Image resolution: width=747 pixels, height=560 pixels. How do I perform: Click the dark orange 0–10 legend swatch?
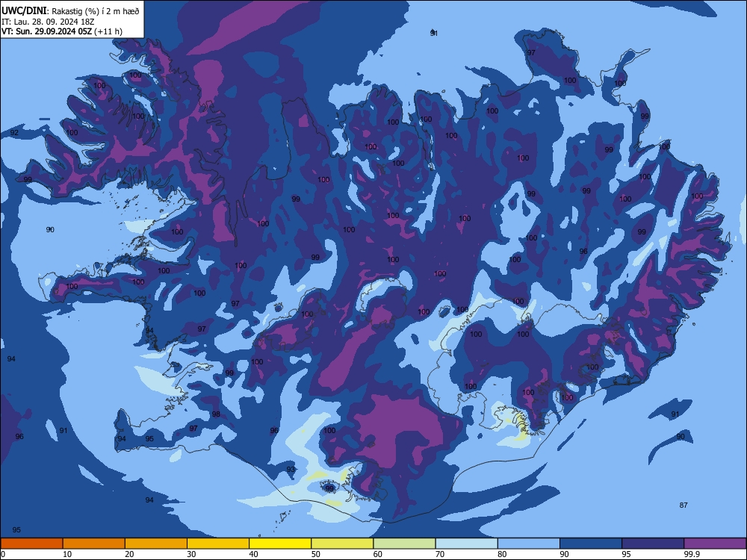[31, 544]
